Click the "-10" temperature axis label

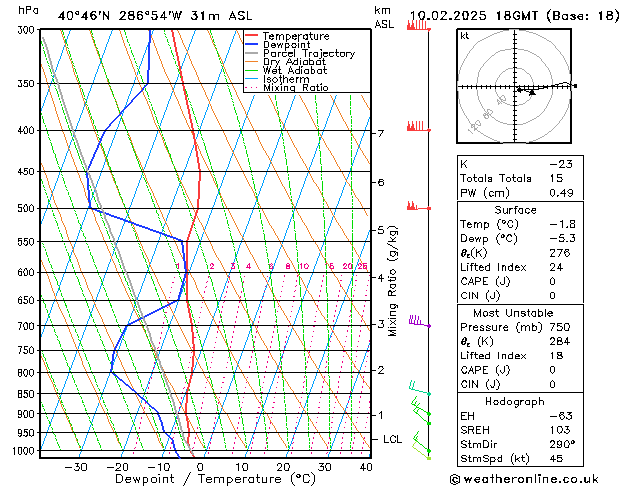[x=159, y=467]
